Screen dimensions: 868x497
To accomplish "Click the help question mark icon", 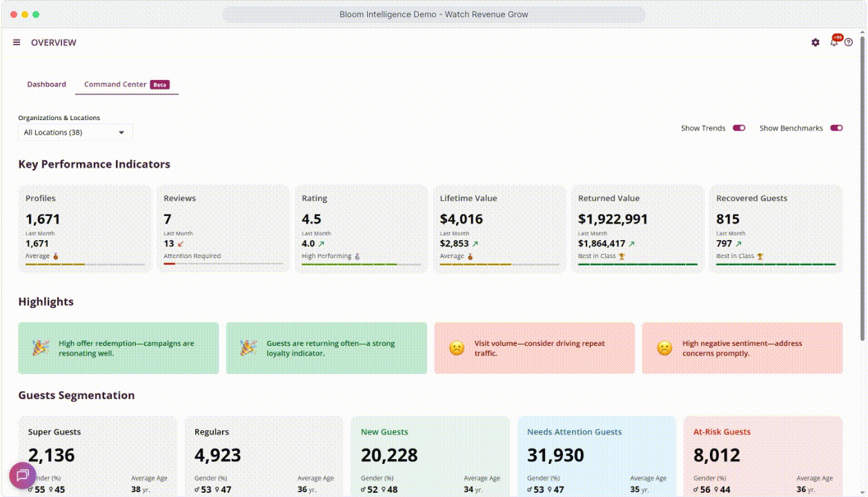I will click(849, 43).
